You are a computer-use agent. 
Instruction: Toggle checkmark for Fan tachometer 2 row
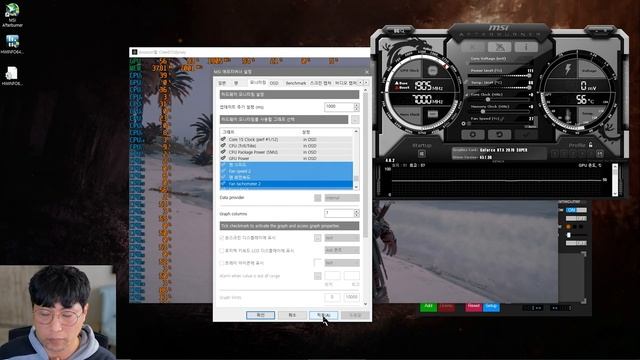tap(223, 184)
